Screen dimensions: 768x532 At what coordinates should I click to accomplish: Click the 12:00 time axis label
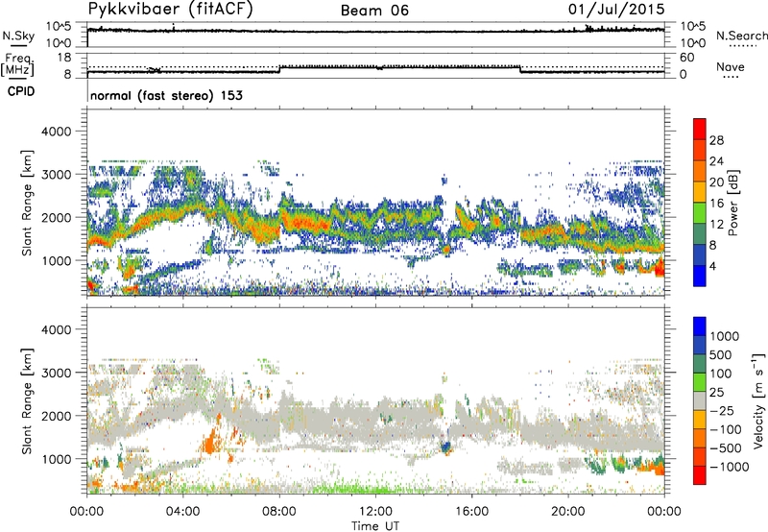click(x=375, y=512)
